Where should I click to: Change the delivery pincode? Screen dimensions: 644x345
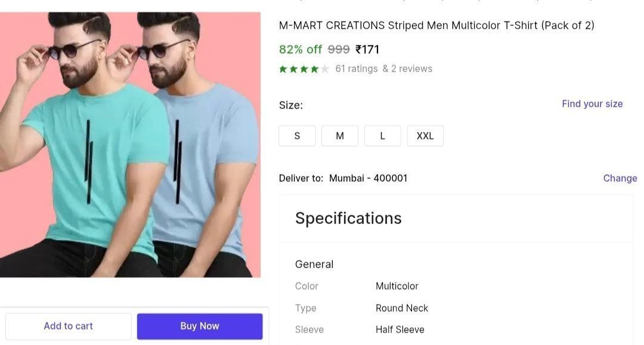[x=620, y=178]
